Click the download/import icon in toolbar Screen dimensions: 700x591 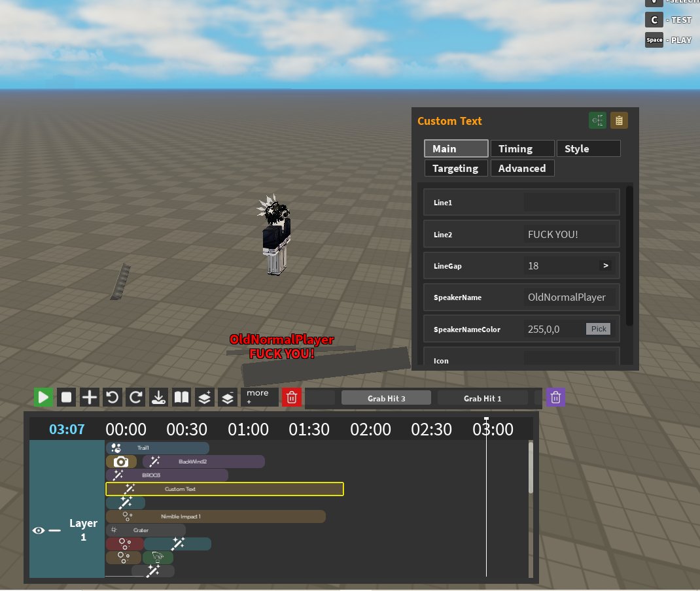pos(158,397)
